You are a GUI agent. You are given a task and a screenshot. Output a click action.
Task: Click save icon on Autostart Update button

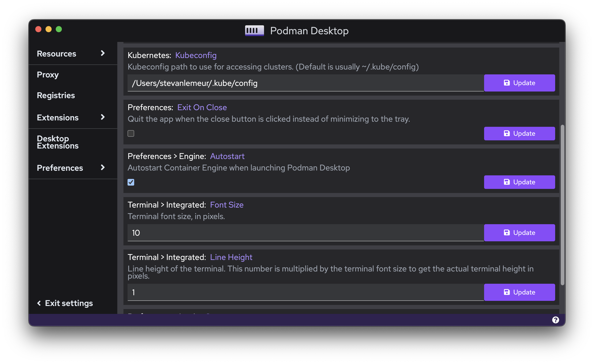tap(507, 182)
